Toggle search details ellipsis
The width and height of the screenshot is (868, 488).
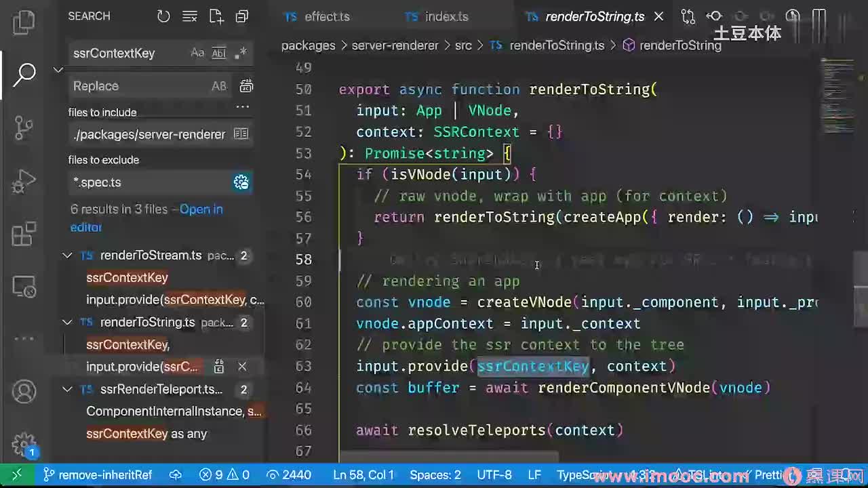pos(242,106)
